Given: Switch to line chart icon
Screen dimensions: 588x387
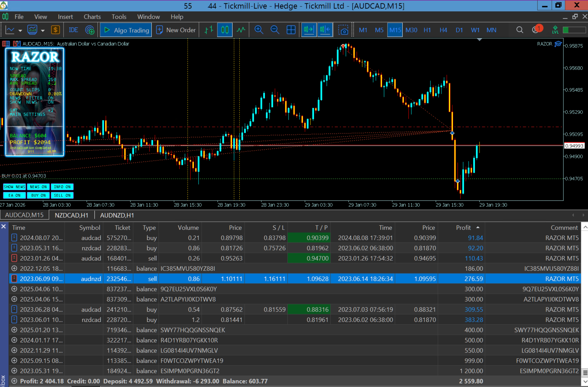Looking at the screenshot, I should pos(241,30).
